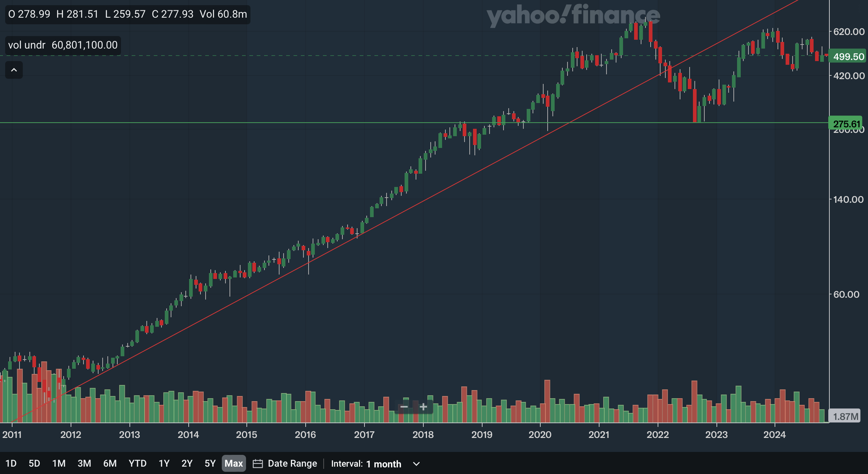Click the 3M range button
The height and width of the screenshot is (474, 868).
tap(84, 463)
